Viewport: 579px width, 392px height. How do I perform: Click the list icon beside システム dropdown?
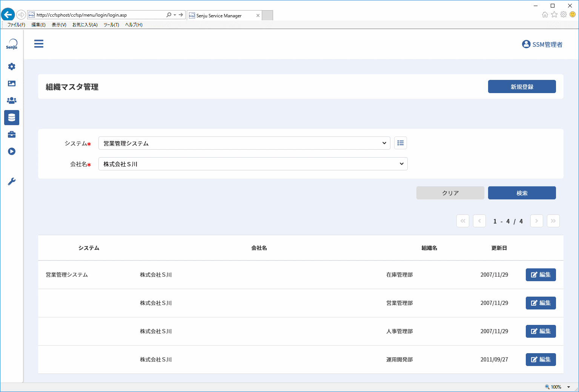401,143
